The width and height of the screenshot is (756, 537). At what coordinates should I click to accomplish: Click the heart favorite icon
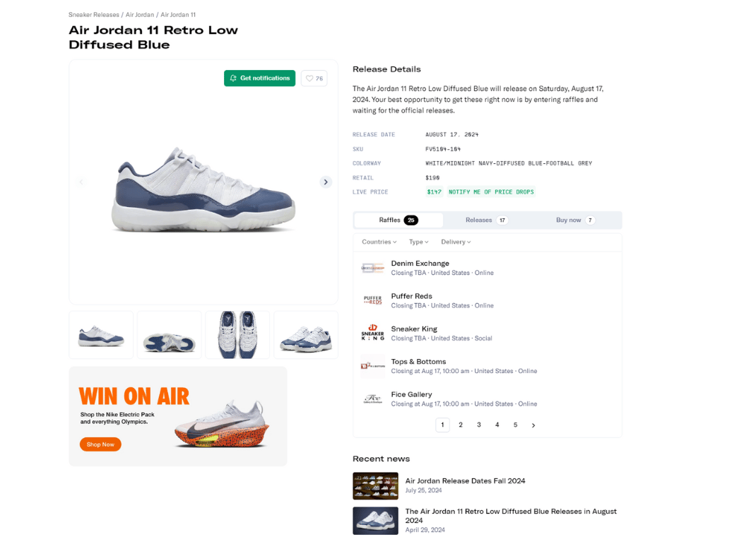click(309, 78)
